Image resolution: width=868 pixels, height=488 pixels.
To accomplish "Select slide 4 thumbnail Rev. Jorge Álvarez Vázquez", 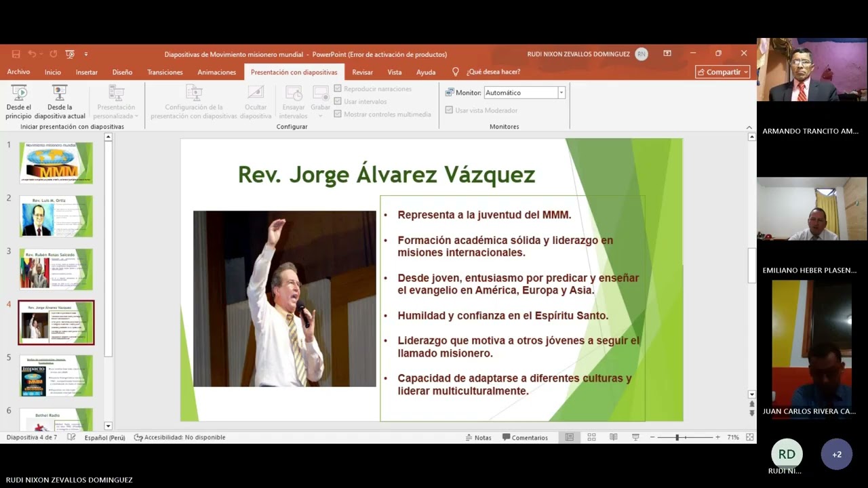I will [x=56, y=323].
